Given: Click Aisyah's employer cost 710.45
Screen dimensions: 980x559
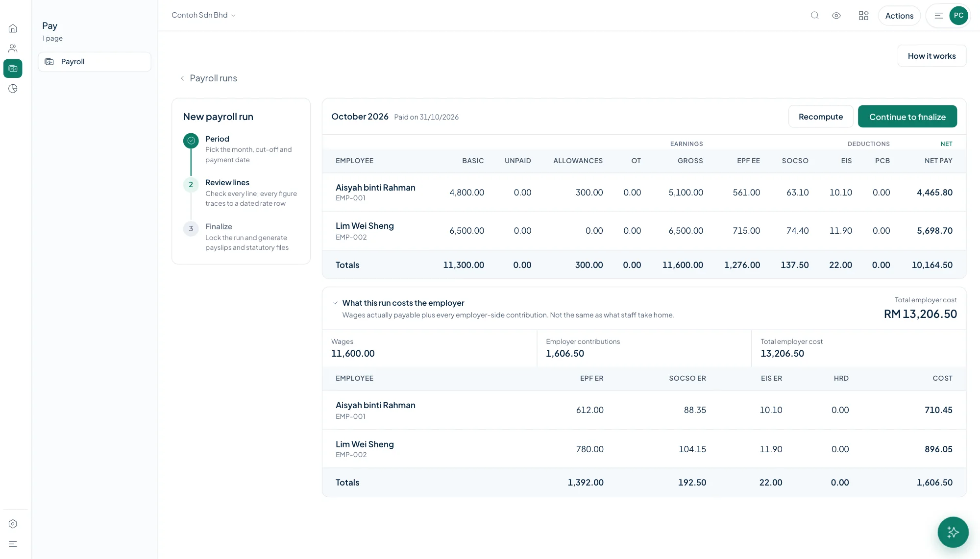Looking at the screenshot, I should 938,410.
